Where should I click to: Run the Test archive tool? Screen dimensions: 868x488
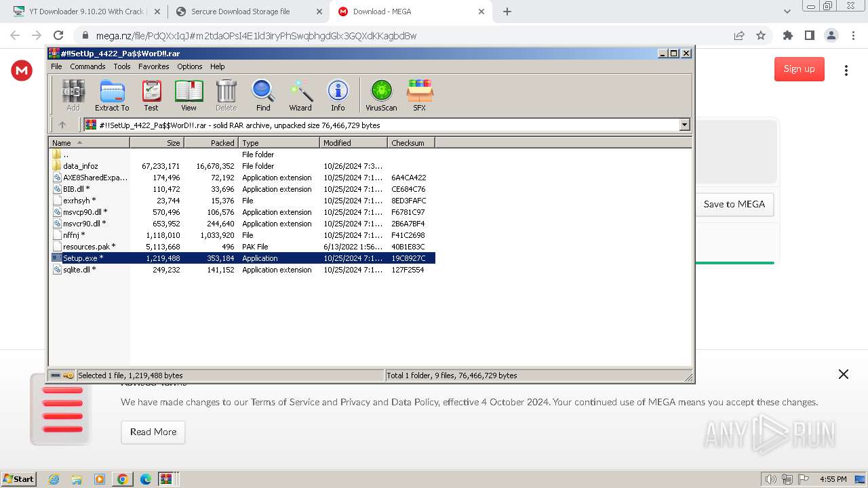[151, 95]
